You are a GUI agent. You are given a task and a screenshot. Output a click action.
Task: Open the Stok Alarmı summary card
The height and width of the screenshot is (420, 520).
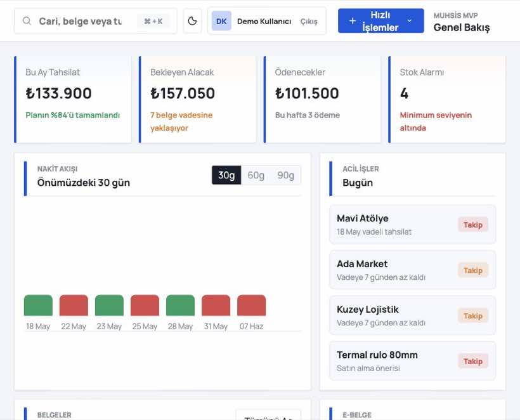[447, 99]
